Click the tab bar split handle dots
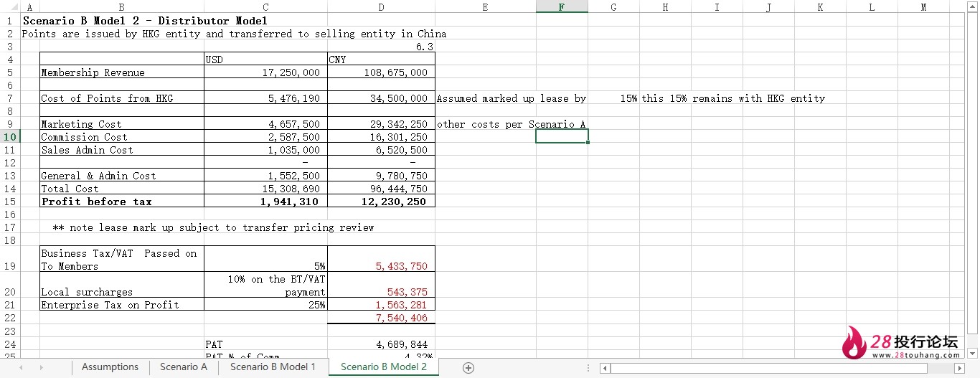Image resolution: width=980 pixels, height=378 pixels. tap(588, 368)
